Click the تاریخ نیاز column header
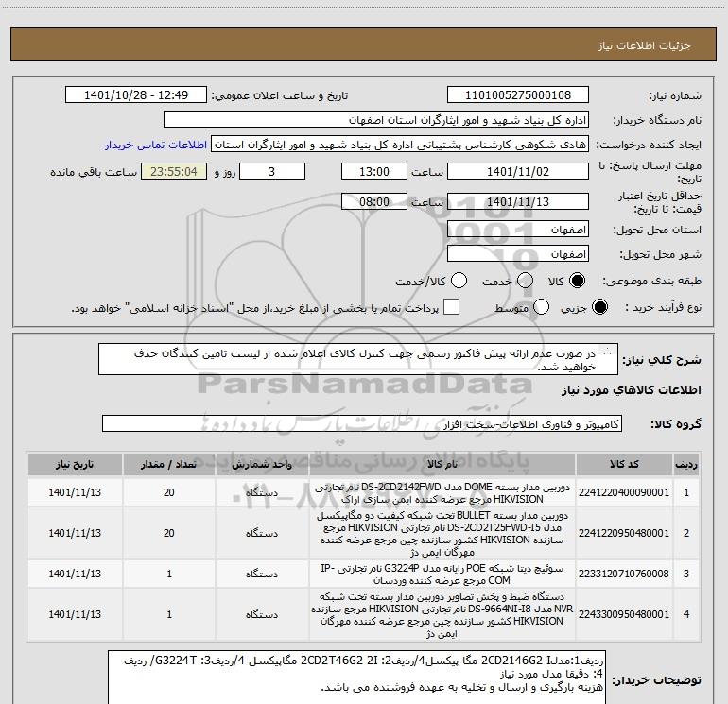Viewport: 728px width, 704px height. tap(75, 465)
